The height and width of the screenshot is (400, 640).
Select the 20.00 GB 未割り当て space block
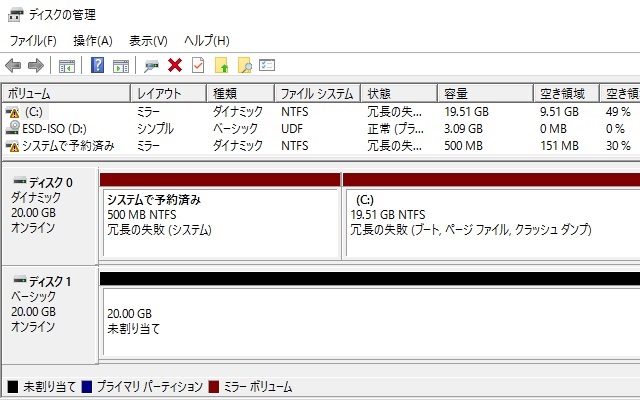(x=370, y=321)
